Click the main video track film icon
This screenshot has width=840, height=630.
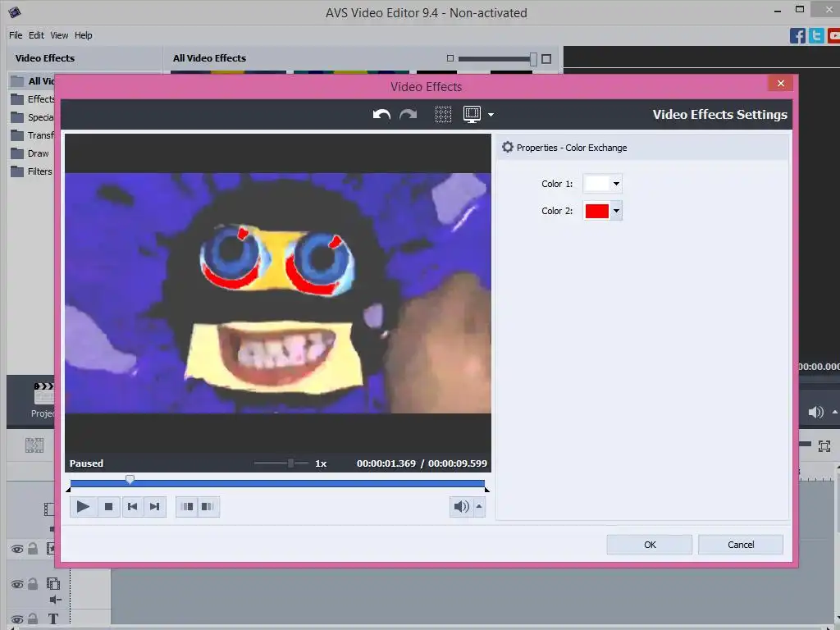[49, 509]
